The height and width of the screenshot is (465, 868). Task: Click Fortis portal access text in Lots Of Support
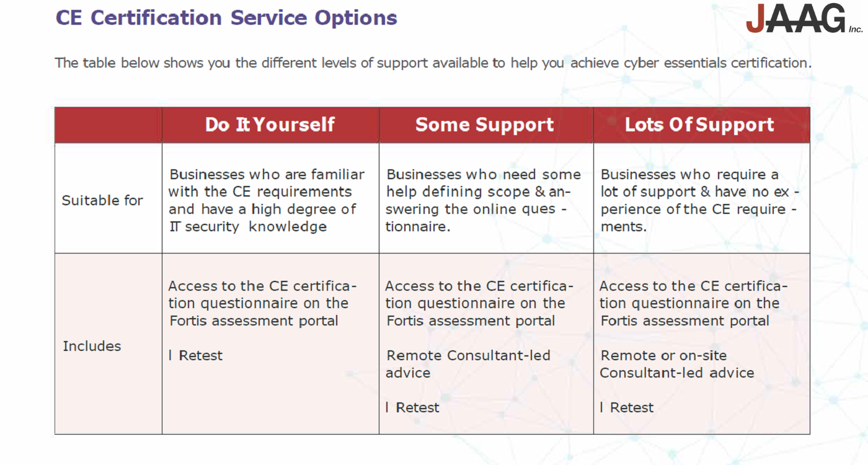690,303
